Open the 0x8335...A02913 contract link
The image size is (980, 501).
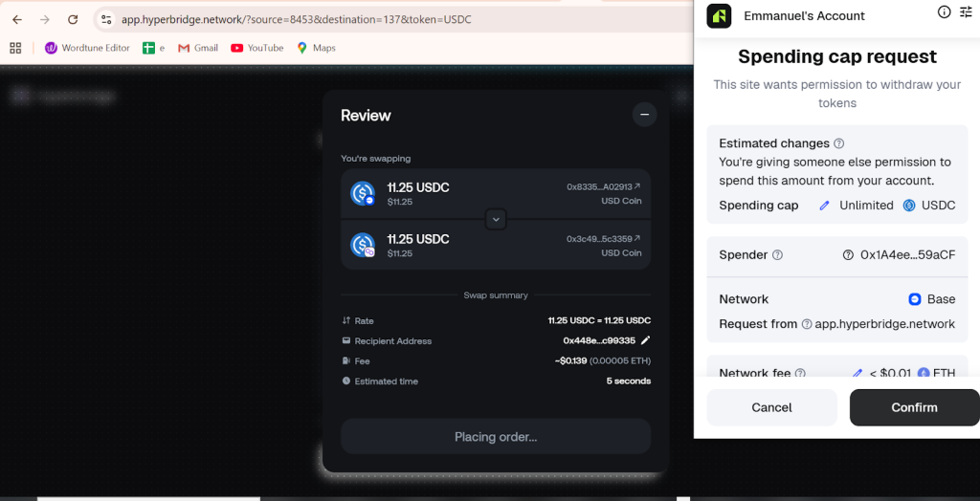coord(604,186)
